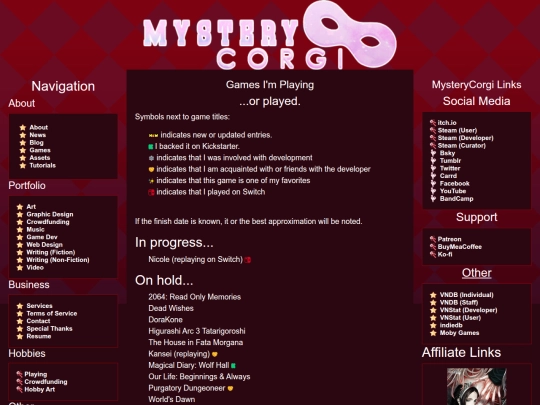Open Steam (User) profile link
Image resolution: width=540 pixels, height=405 pixels.
[x=457, y=130]
